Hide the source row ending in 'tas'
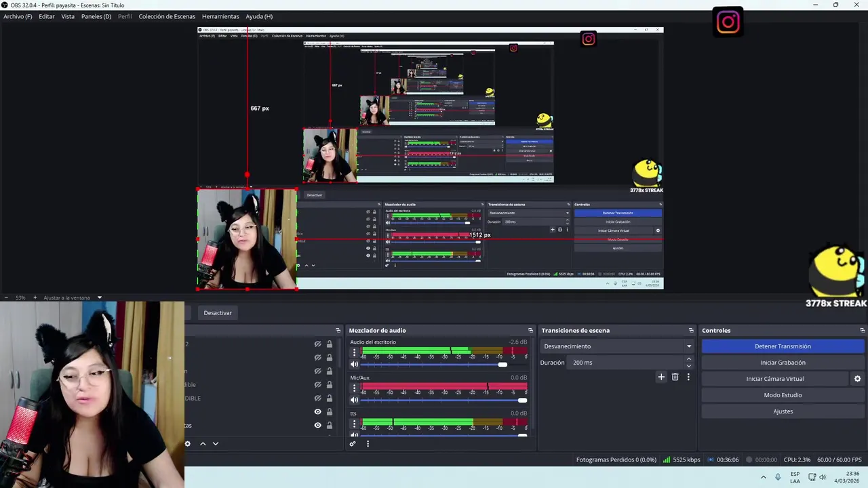The image size is (868, 488). (317, 425)
